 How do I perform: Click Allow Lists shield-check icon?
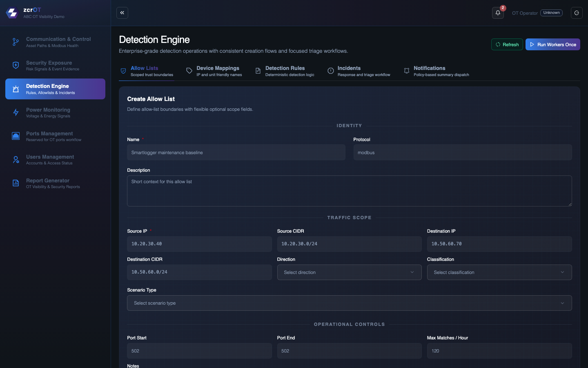pyautogui.click(x=123, y=71)
